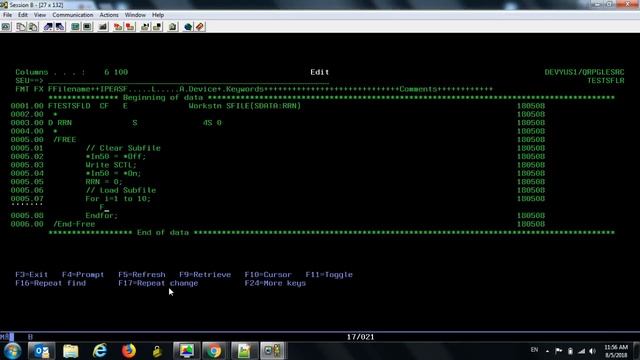Click the // Load Subfile comment
Viewport: 640px width, 360px height.
[x=121, y=191]
